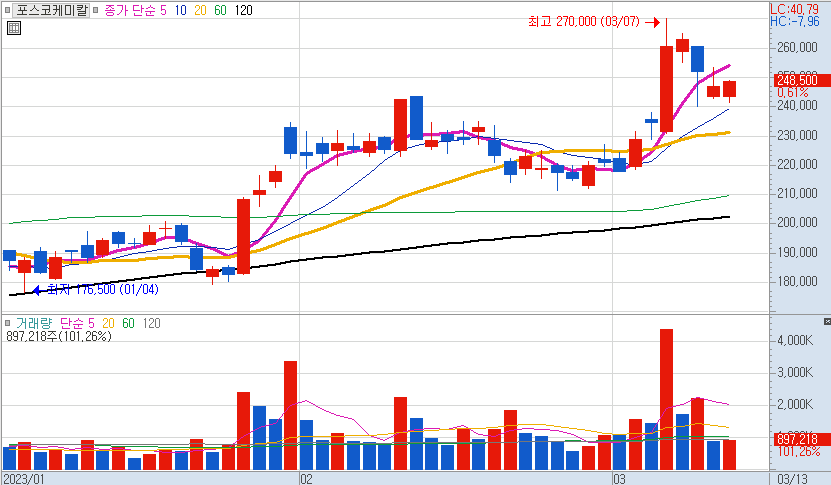This screenshot has height=485, width=831.
Task: Click the 03/13 current date label
Action: pyautogui.click(x=792, y=479)
